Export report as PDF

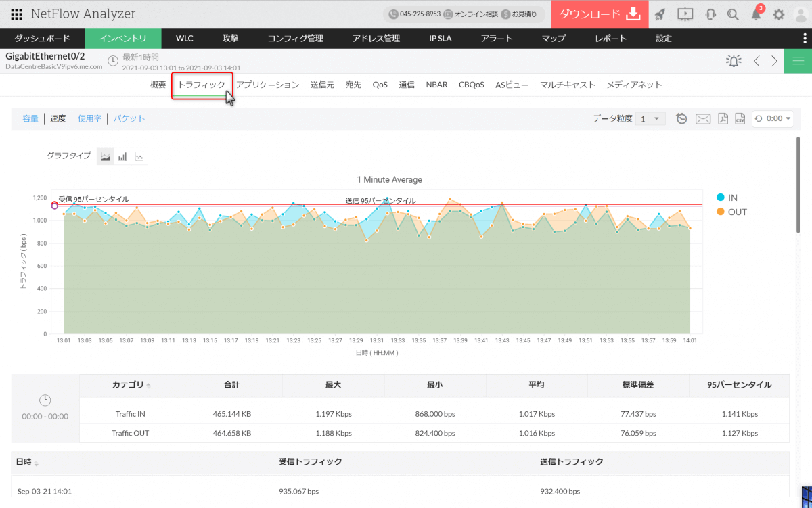click(723, 119)
